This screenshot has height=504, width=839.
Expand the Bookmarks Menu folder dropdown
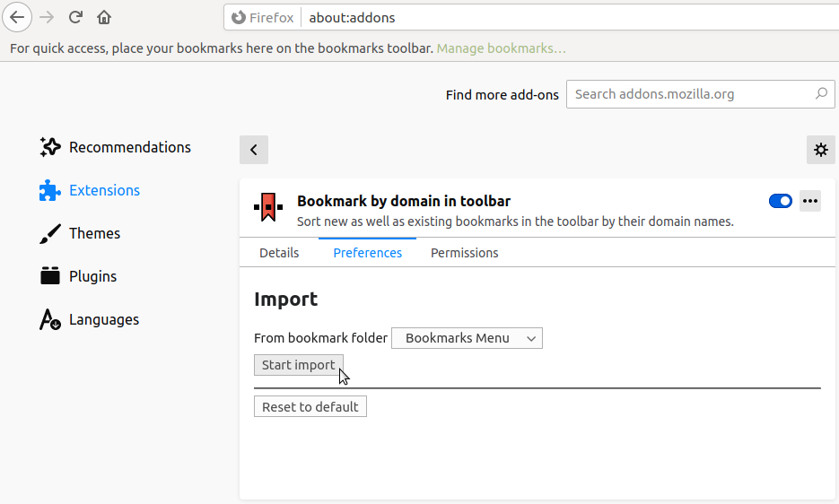coord(468,338)
